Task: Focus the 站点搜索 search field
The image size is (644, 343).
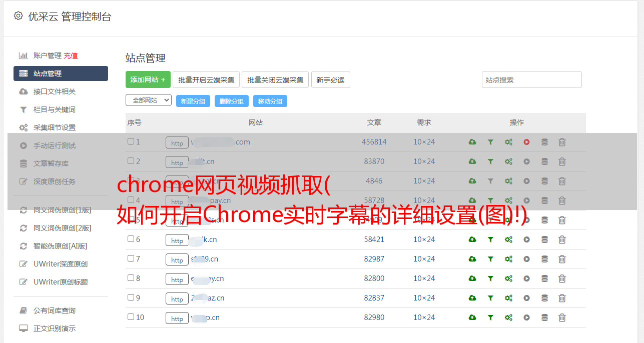Action: click(532, 79)
